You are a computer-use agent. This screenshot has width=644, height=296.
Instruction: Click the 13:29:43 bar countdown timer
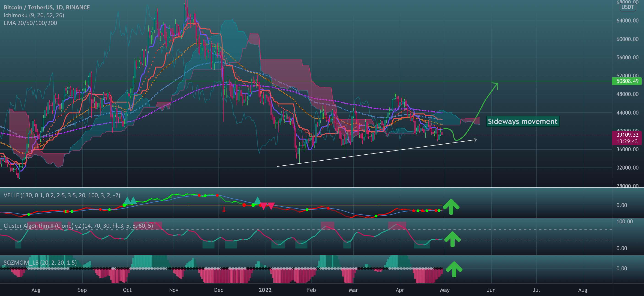click(x=627, y=142)
